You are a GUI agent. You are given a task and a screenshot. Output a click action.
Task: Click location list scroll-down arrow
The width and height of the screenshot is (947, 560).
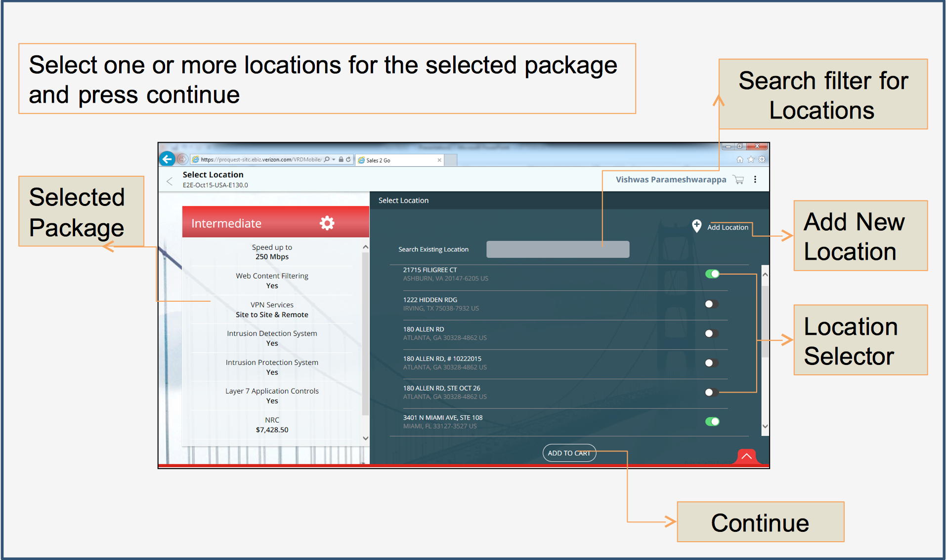765,426
